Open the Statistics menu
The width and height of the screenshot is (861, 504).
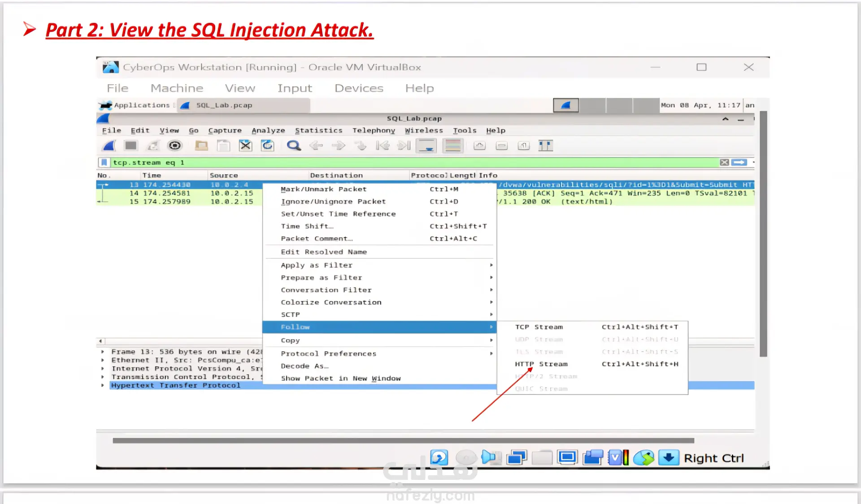tap(318, 130)
